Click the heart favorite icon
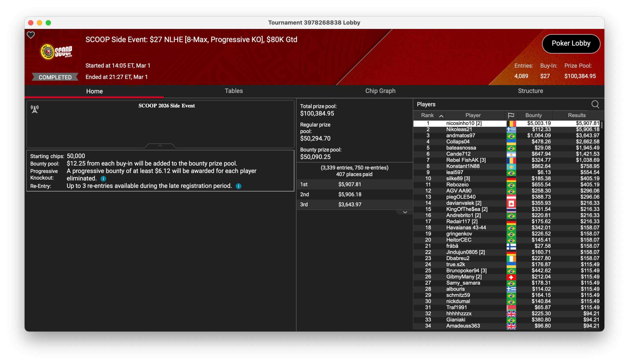Viewport: 629px width, 364px height. pos(31,35)
